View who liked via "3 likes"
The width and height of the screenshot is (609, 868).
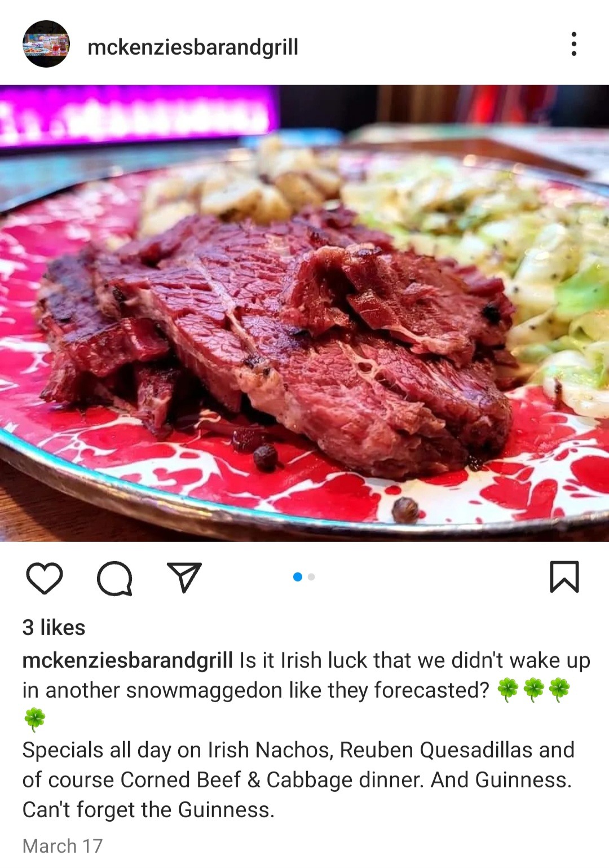pos(54,627)
